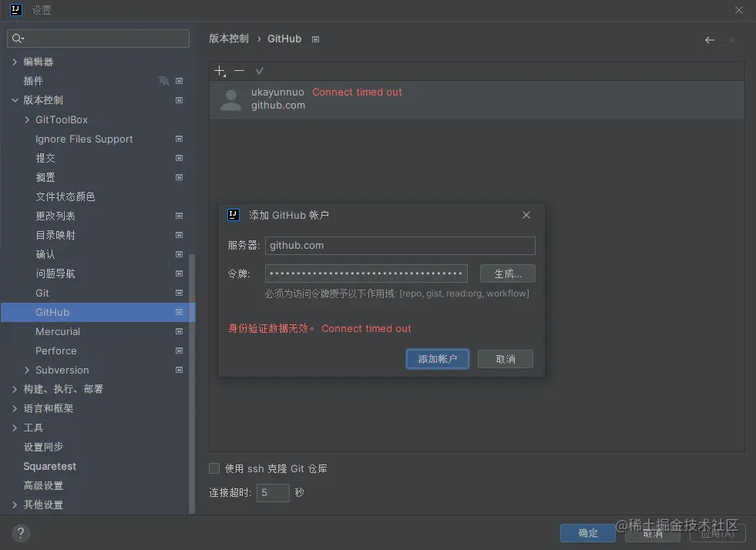Expand the GitToolBox node
The height and width of the screenshot is (550, 756).
click(x=27, y=119)
